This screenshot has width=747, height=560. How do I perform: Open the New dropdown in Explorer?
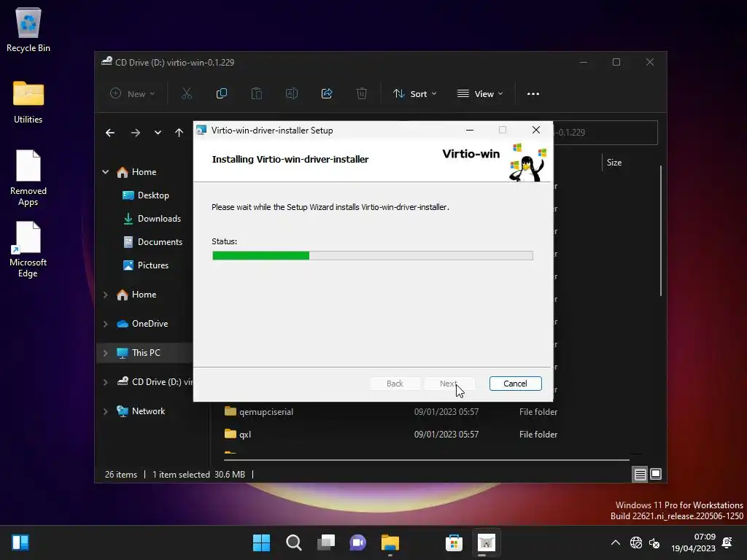click(133, 94)
